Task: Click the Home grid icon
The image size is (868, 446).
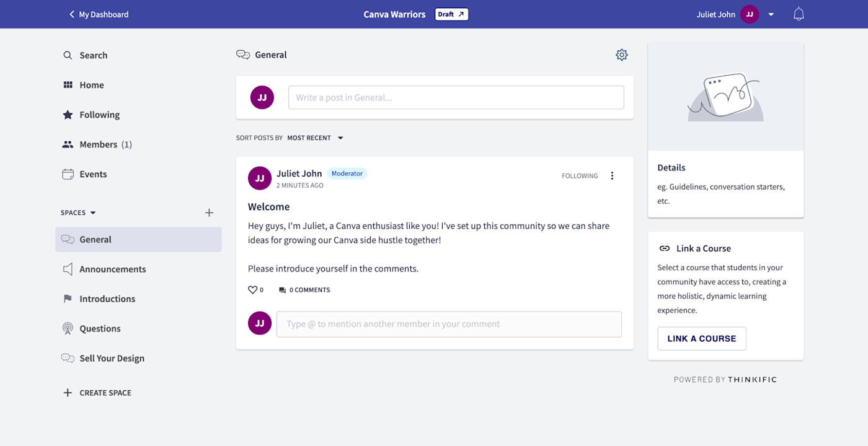Action: (x=68, y=85)
